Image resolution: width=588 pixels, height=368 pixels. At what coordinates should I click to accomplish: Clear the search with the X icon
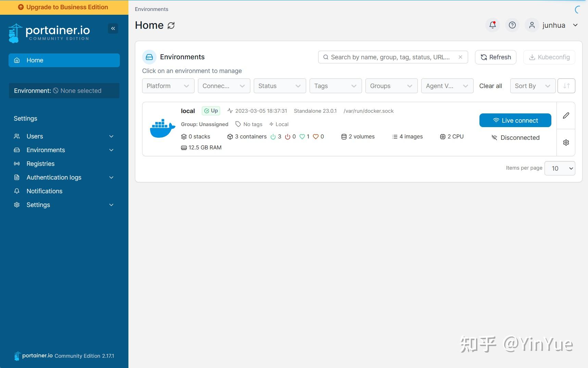point(460,57)
